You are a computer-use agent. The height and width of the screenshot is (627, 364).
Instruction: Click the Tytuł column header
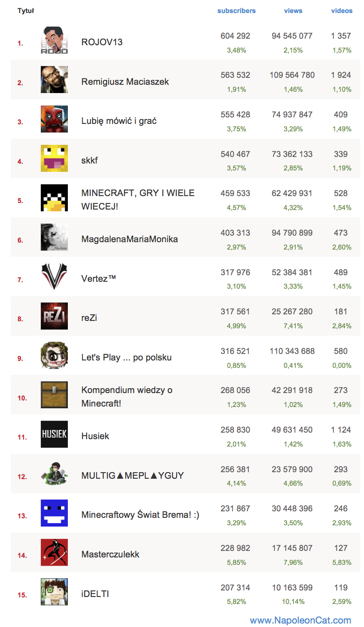point(26,11)
